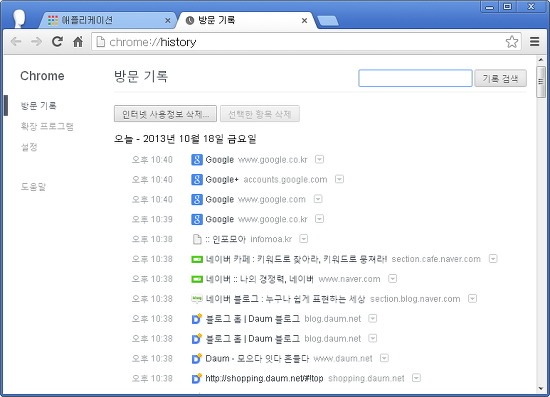The height and width of the screenshot is (397, 550).
Task: Click Google favicon of accounts.google.com entry
Action: pyautogui.click(x=197, y=180)
